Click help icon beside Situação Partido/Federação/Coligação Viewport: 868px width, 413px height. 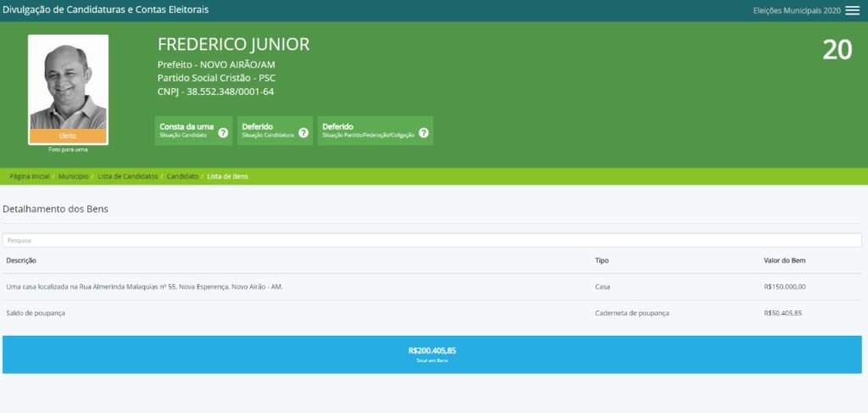click(424, 132)
